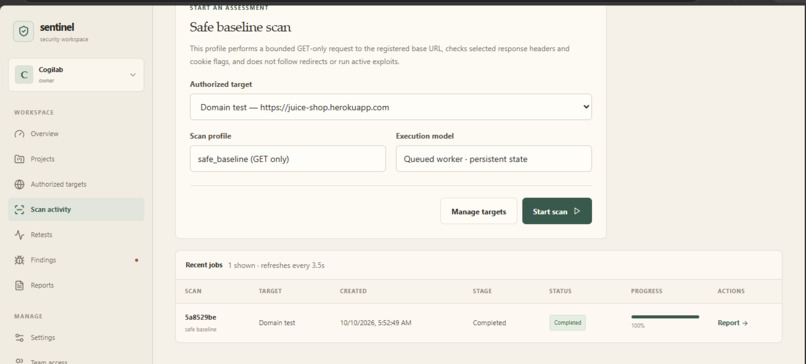
Task: Open Overview in the sidebar
Action: tap(76, 134)
